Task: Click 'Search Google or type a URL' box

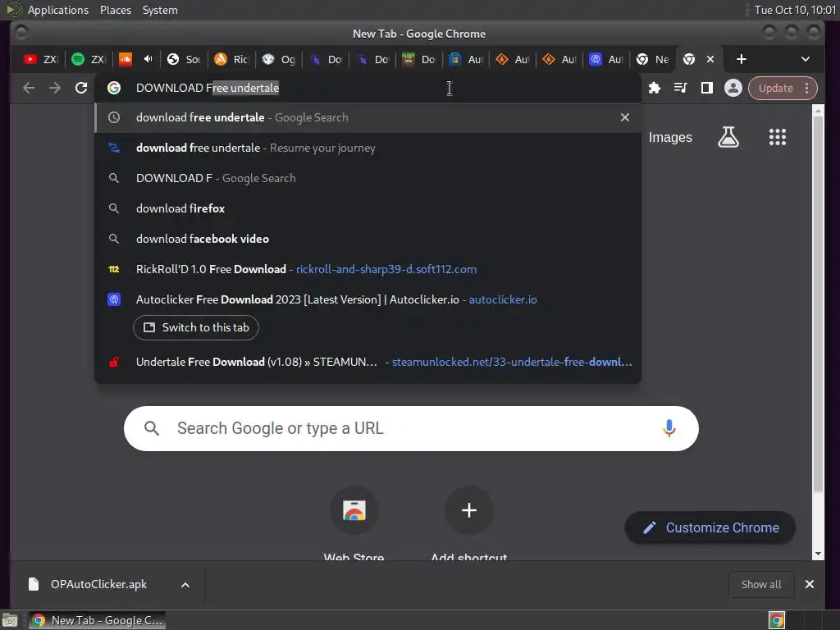Action: point(411,428)
